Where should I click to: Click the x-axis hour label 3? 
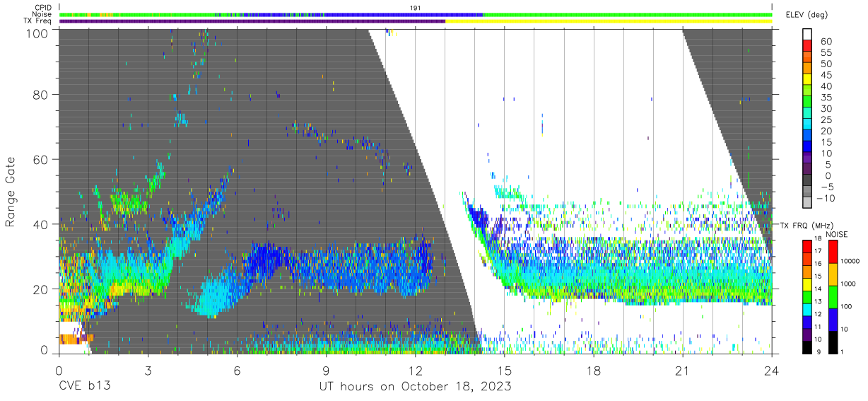tap(148, 370)
